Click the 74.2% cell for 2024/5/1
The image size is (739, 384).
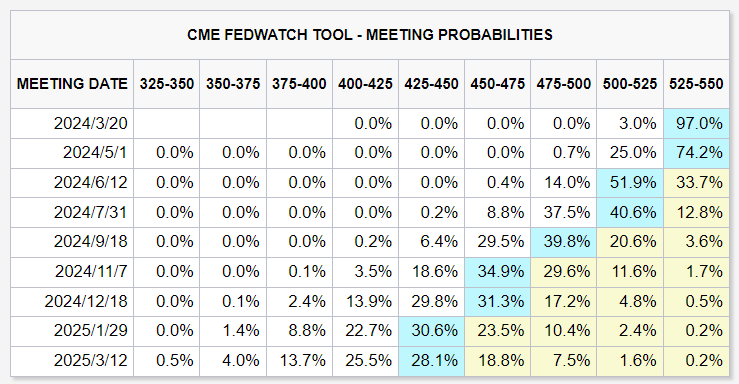(x=696, y=153)
